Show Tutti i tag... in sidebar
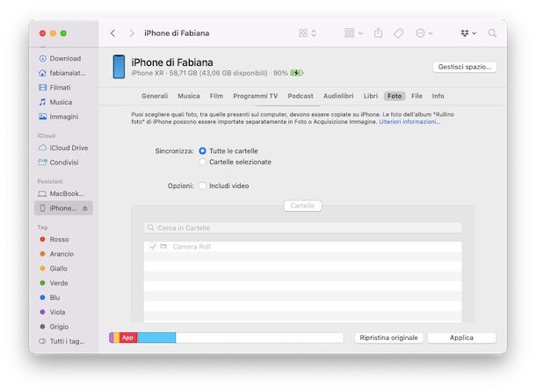This screenshot has width=536, height=392. [62, 341]
